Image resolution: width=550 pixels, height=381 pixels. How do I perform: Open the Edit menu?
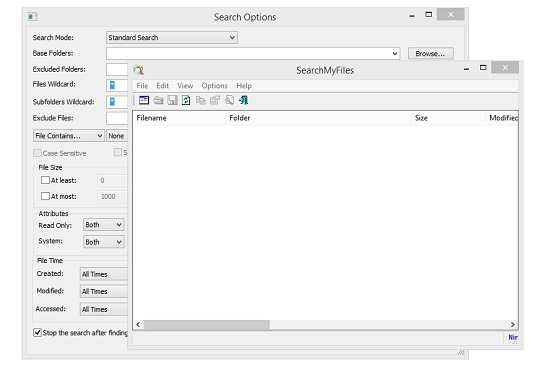[x=162, y=86]
